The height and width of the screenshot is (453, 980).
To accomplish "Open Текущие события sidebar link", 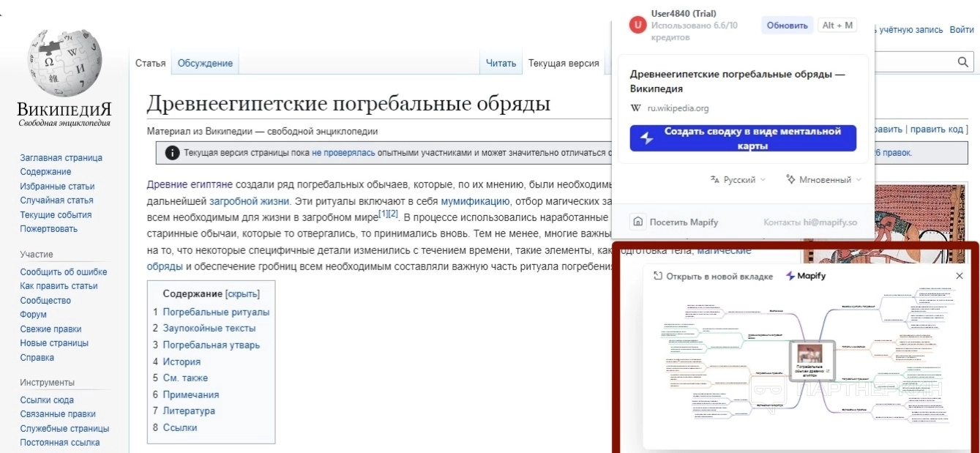I will [x=56, y=214].
